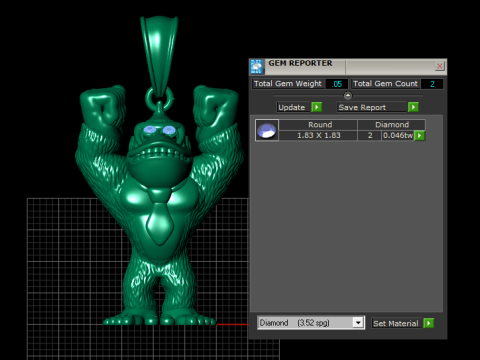Select the gorilla's right blue gem eye

tap(170, 130)
